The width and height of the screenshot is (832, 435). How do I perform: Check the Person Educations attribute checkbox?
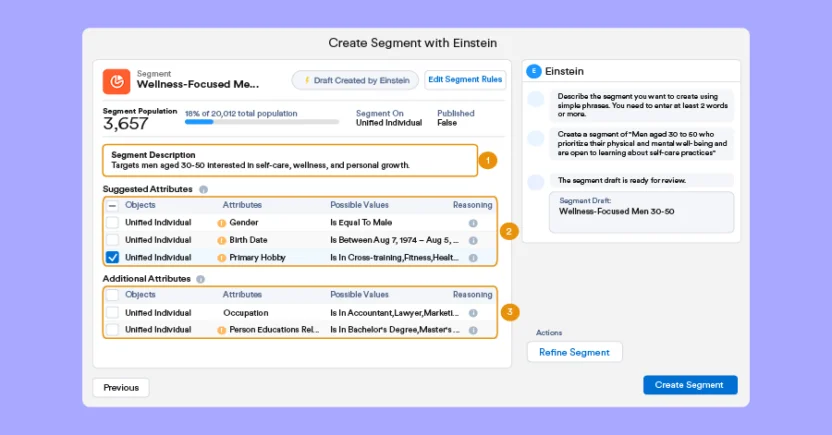pos(112,329)
